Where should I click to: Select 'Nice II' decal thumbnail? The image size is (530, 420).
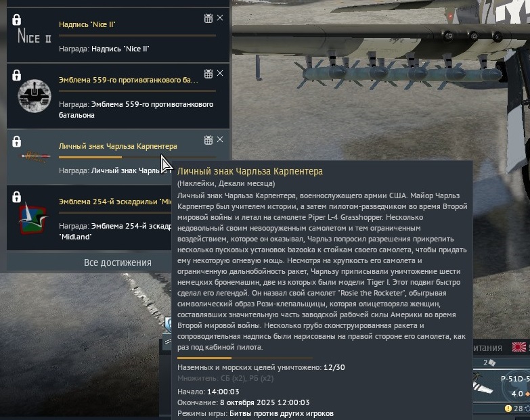click(34, 35)
